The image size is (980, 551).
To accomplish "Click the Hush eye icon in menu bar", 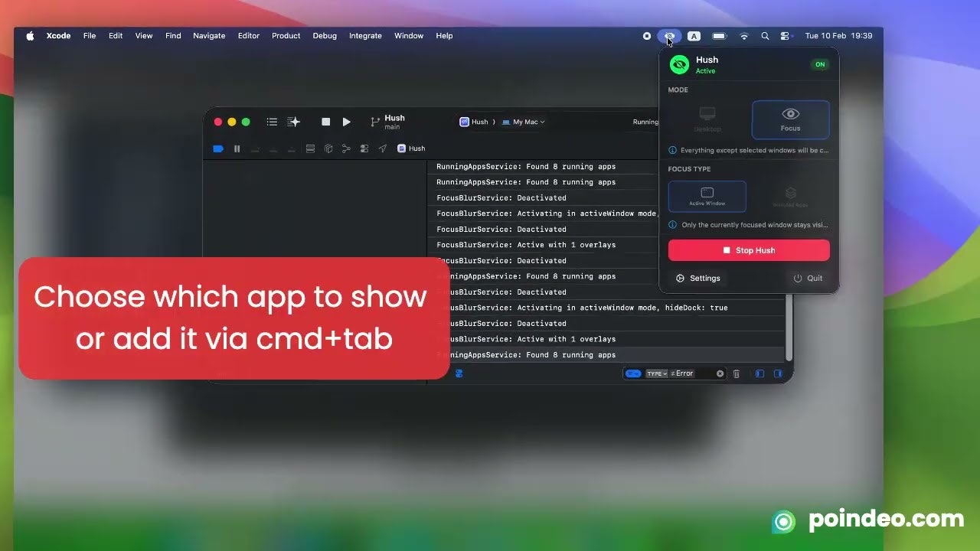I will coord(669,36).
